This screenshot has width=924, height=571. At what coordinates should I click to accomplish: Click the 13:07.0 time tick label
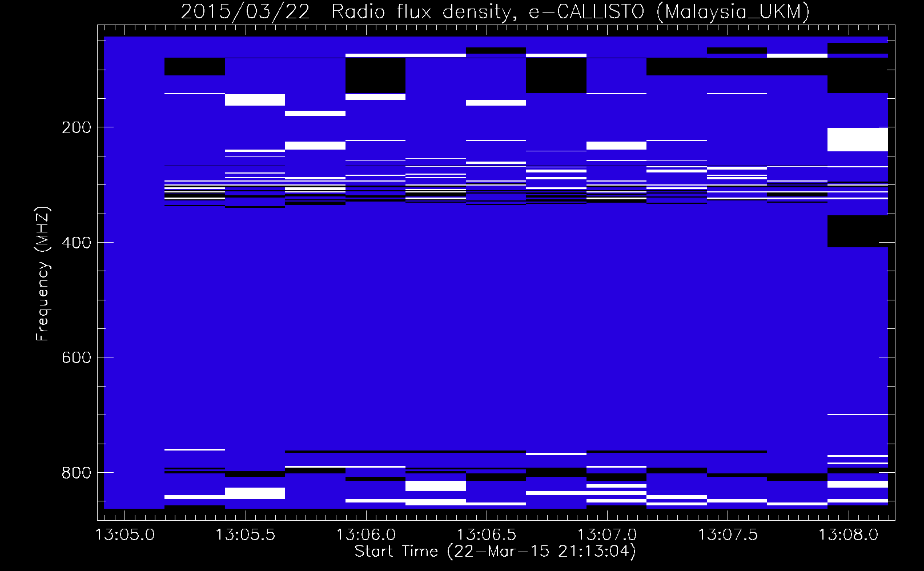tap(607, 535)
